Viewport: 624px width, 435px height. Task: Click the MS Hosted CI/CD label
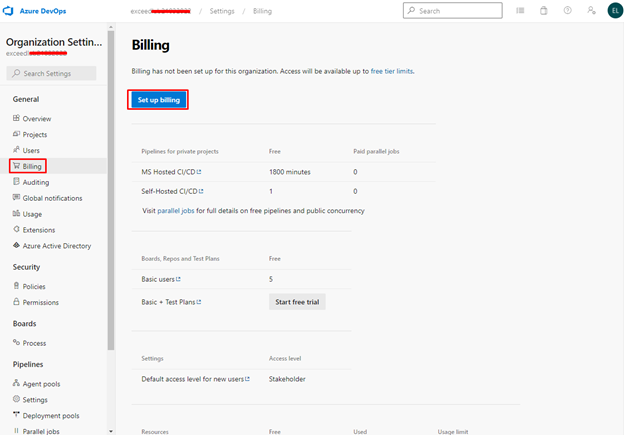click(168, 172)
